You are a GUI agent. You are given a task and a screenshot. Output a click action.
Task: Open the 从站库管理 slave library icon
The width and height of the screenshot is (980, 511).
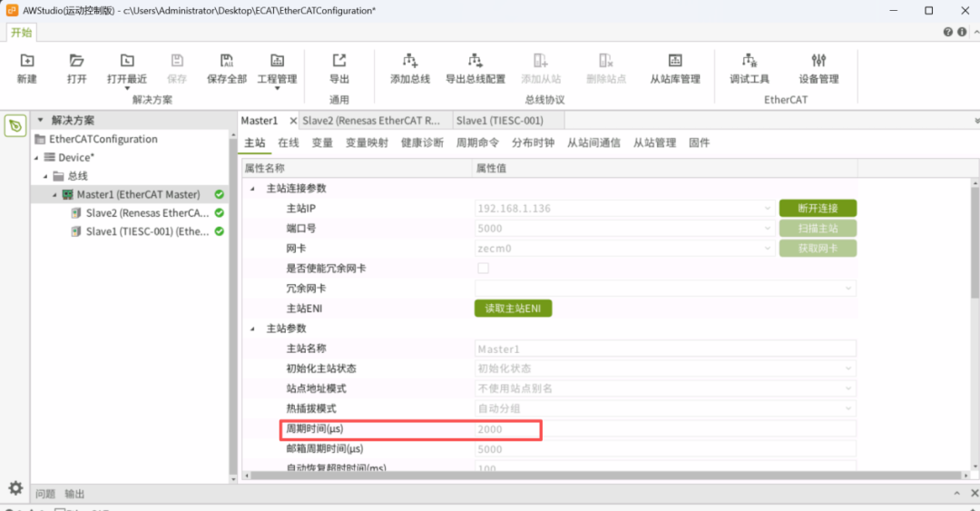pos(675,61)
